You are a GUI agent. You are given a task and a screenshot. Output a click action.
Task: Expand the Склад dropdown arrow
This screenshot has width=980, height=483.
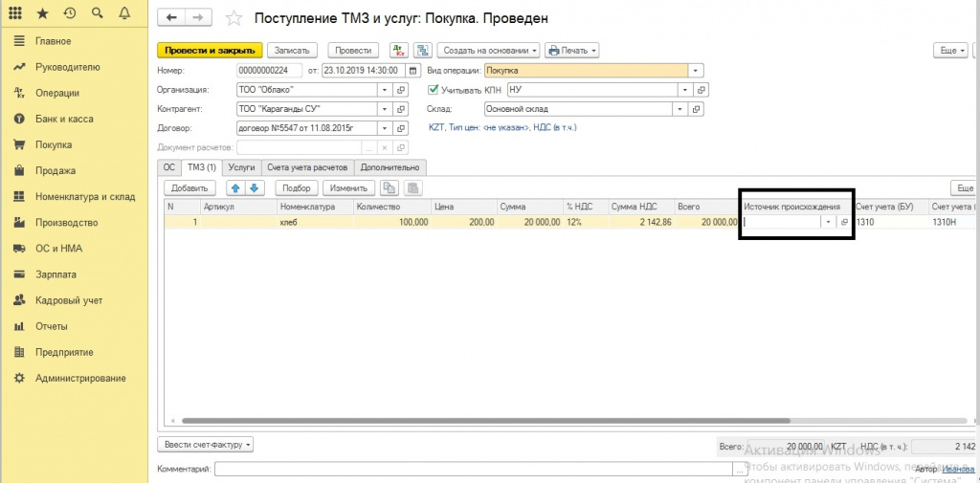pyautogui.click(x=680, y=109)
